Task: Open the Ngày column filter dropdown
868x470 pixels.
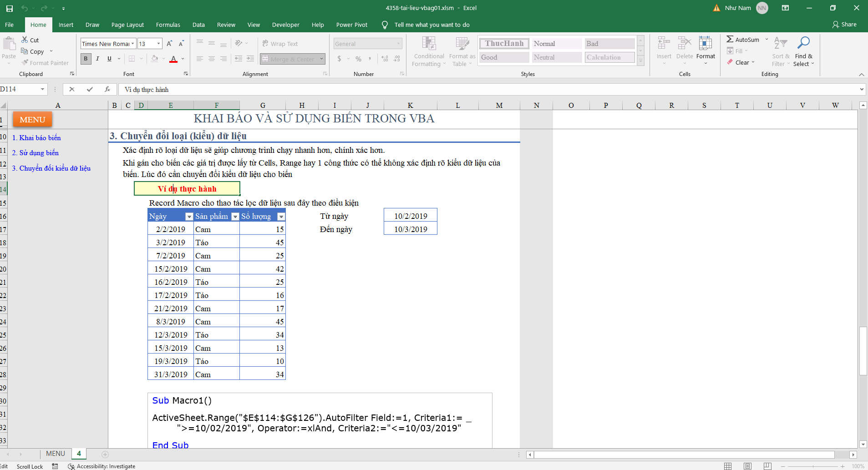Action: click(x=189, y=217)
